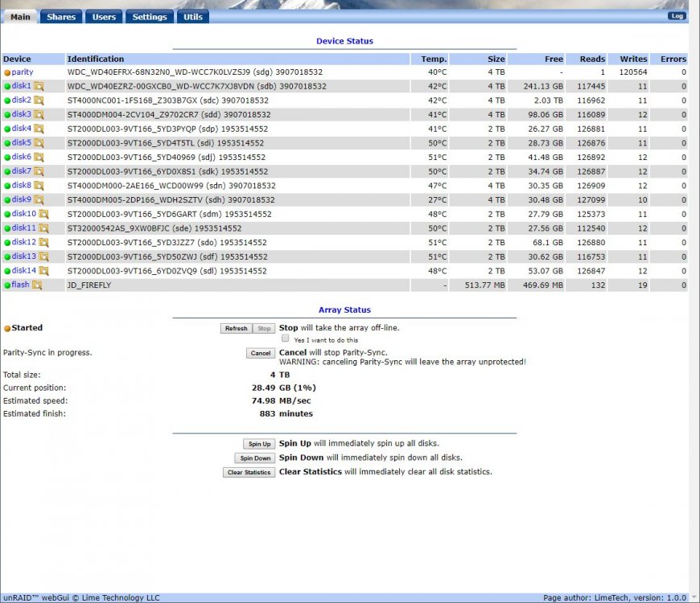Open the disk1 device link
This screenshot has height=603, width=700.
pos(22,86)
